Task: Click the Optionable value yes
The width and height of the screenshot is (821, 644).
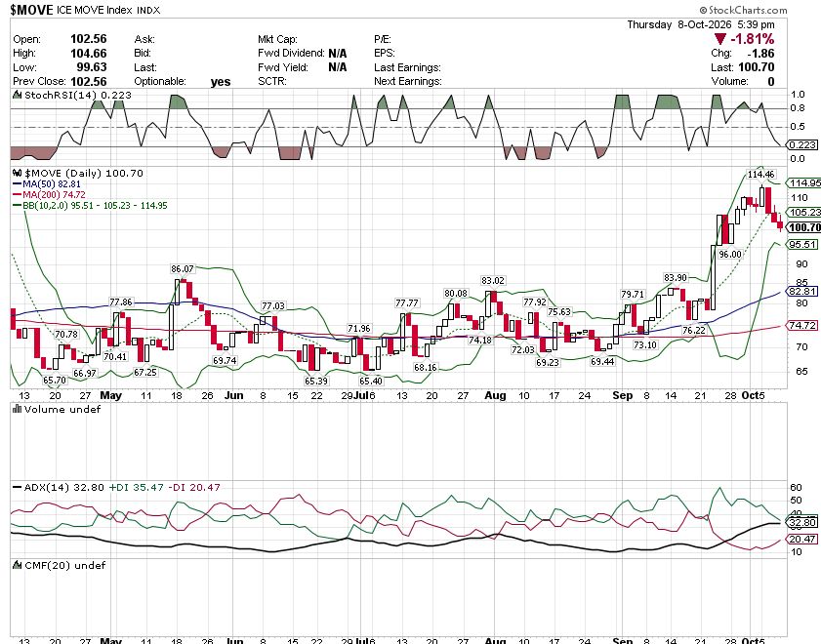Action: click(x=221, y=82)
